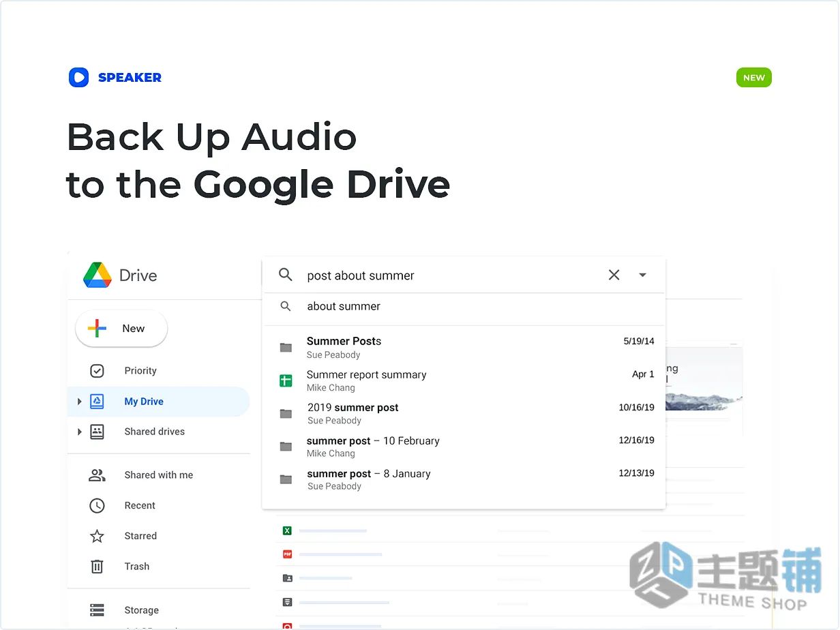Click folder icon for 2019 summer post
This screenshot has height=630, width=840.
tap(286, 414)
